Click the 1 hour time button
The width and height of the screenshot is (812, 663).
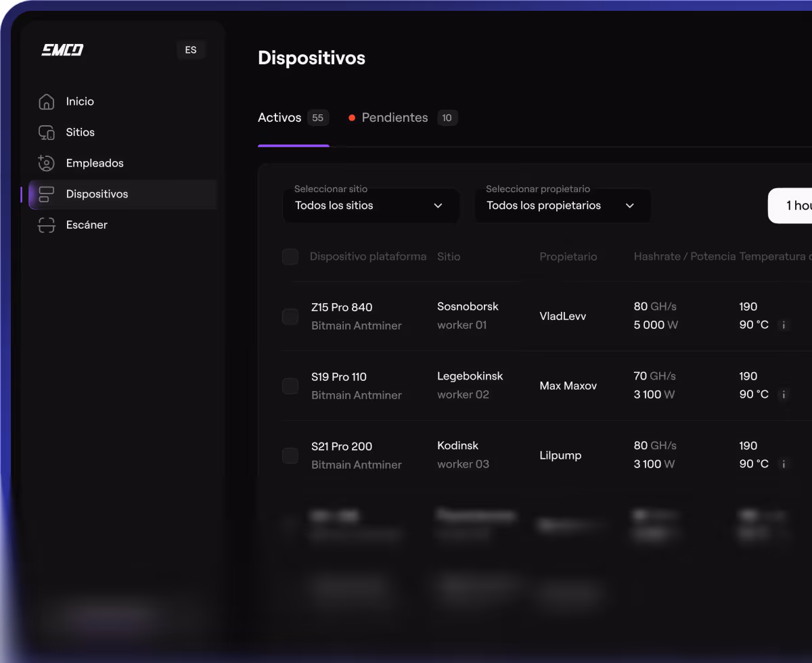point(790,206)
